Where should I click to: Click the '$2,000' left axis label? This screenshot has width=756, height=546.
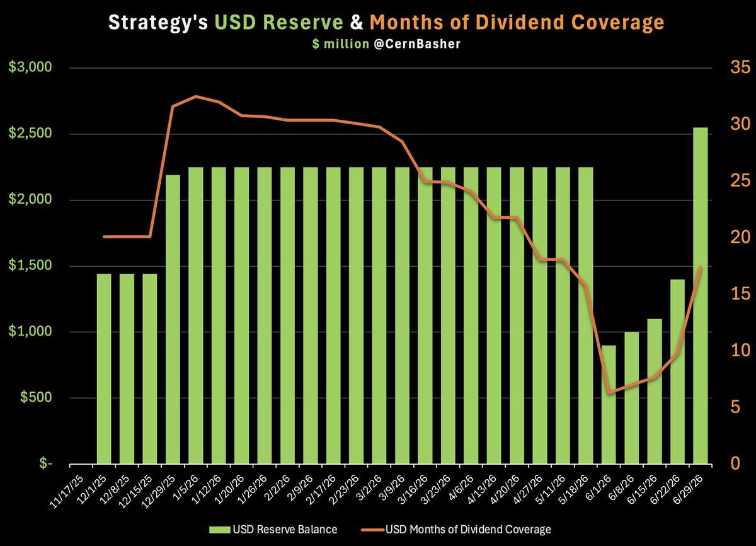pos(31,200)
